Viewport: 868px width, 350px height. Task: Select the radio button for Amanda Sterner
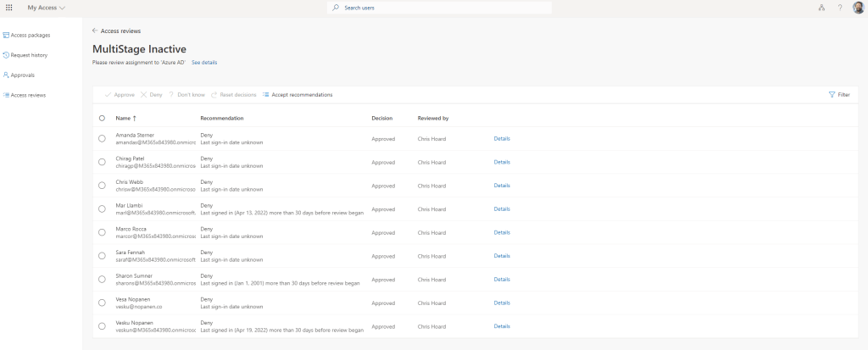point(102,138)
